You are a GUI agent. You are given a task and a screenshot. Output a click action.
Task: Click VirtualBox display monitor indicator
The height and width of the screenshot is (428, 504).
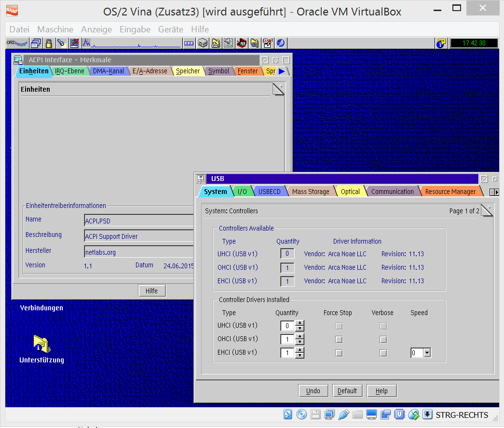[371, 414]
